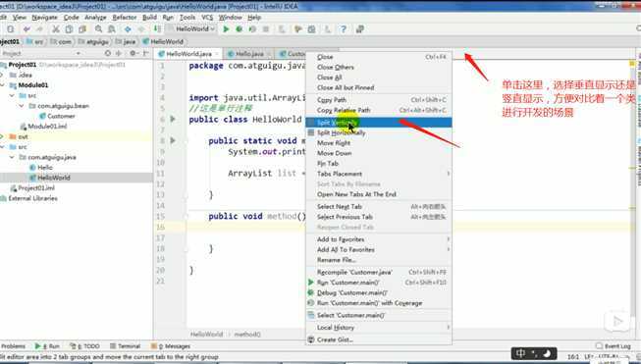Click the Back navigation arrow in toolbar

click(x=128, y=29)
